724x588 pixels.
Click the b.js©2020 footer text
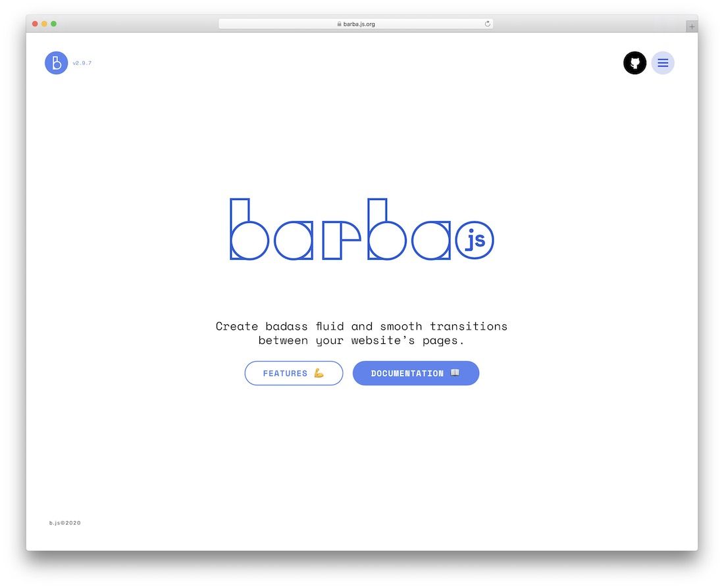click(x=65, y=523)
